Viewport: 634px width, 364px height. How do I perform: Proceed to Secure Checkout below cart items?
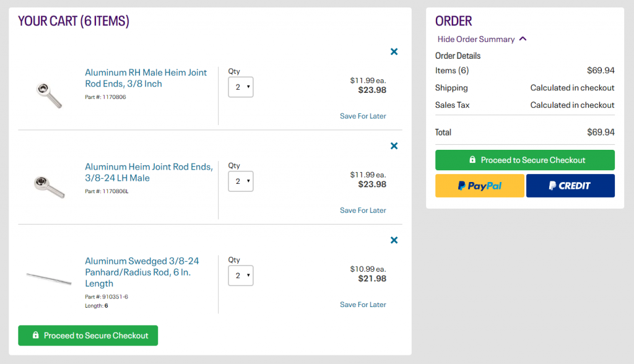click(88, 336)
